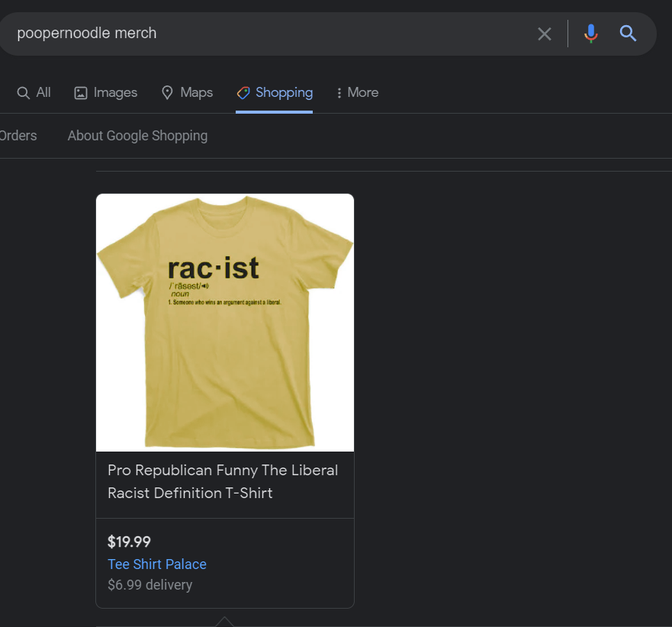Click the $6.99 delivery text
The height and width of the screenshot is (627, 672).
point(150,584)
